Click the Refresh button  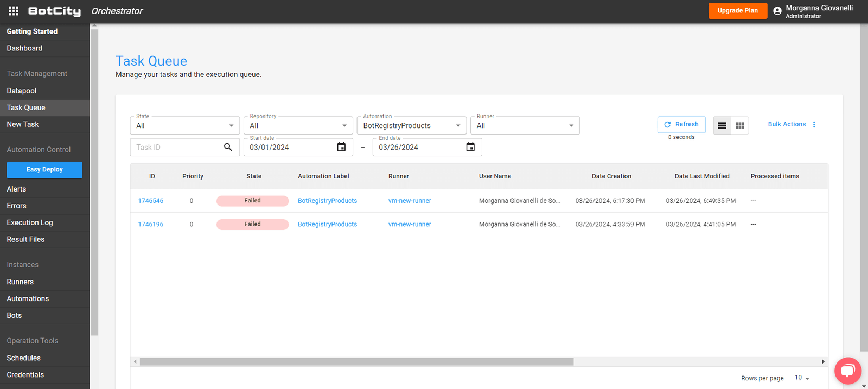tap(681, 124)
